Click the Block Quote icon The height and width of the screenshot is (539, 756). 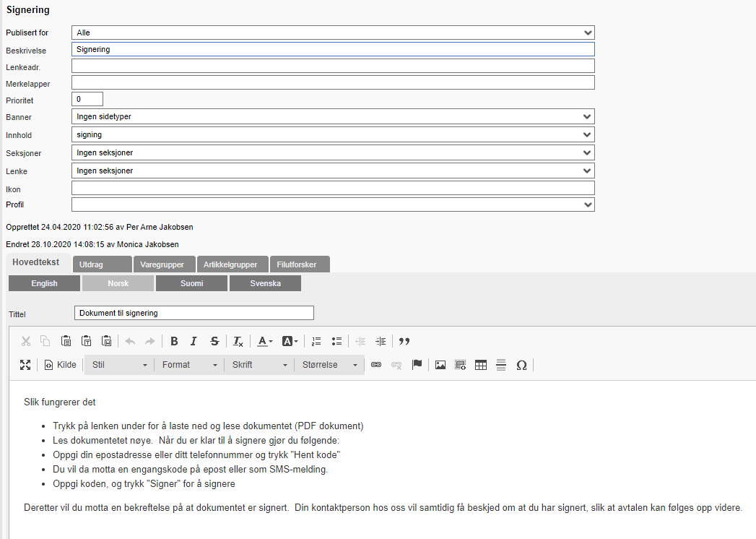coord(404,341)
